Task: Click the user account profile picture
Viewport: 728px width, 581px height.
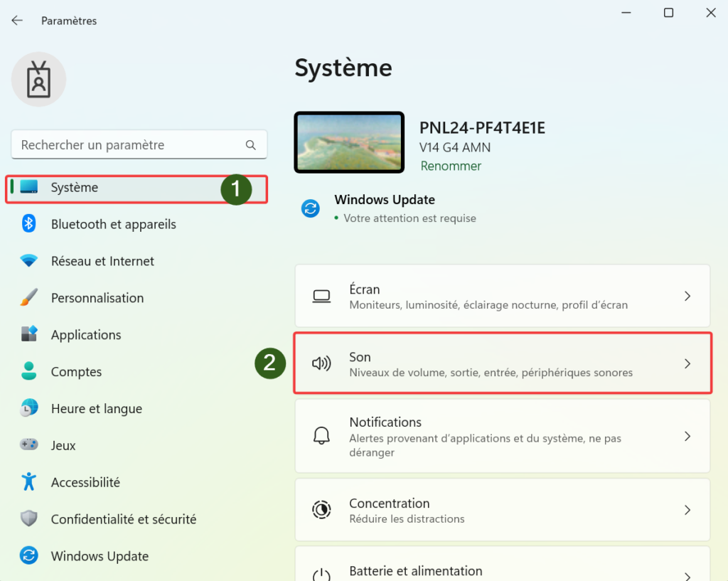Action: (38, 79)
